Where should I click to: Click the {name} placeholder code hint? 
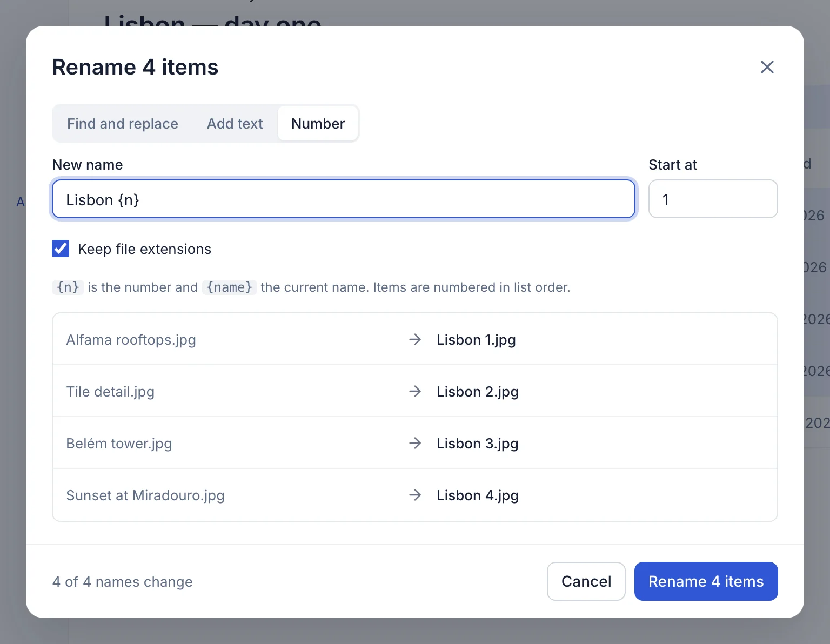coord(229,287)
